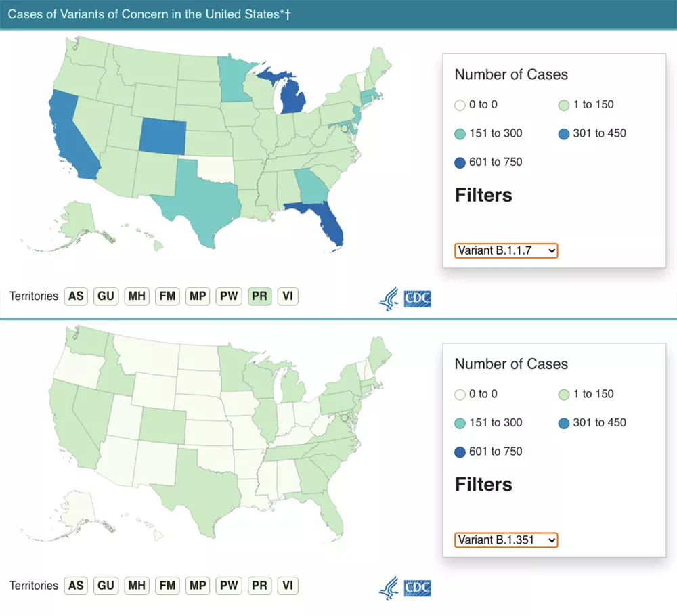677x616 pixels.
Task: Click the 601 to 750 legend swatch in the bottom legend
Action: click(x=460, y=452)
